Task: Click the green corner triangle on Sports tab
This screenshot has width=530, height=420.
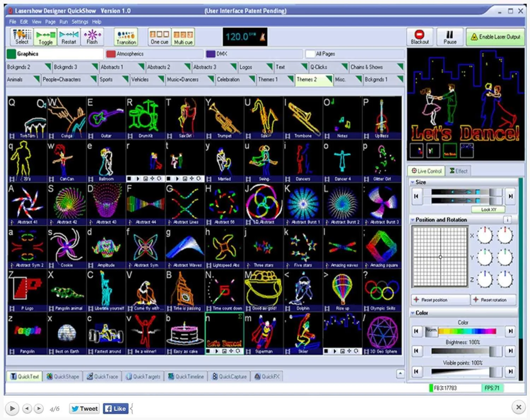Action: tap(125, 78)
